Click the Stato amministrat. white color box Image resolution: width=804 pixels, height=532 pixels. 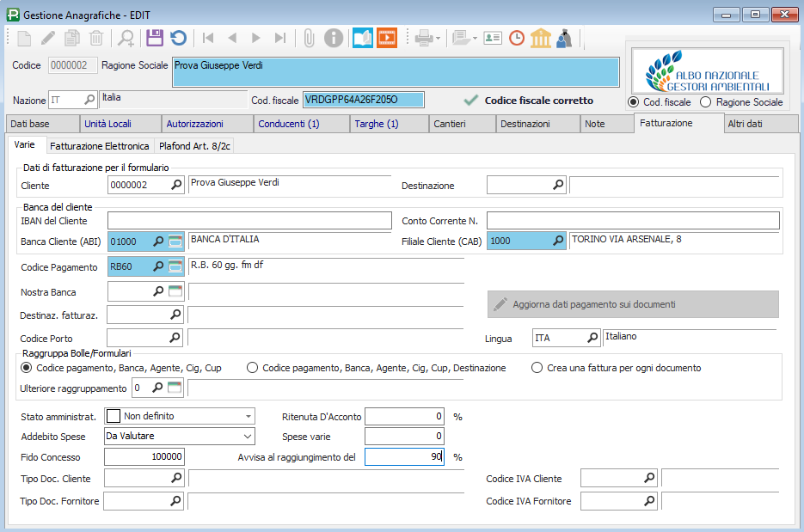tap(113, 417)
